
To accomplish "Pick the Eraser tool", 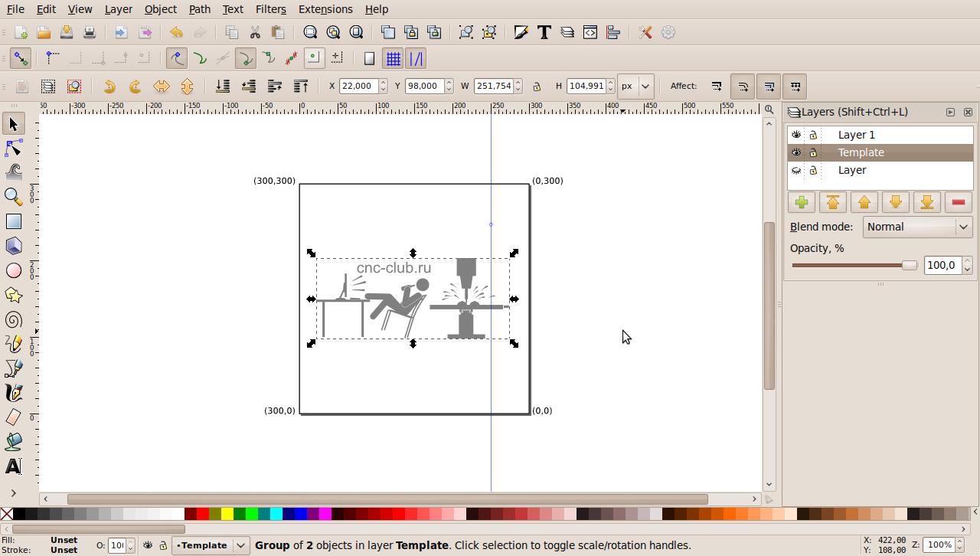I will pyautogui.click(x=14, y=417).
